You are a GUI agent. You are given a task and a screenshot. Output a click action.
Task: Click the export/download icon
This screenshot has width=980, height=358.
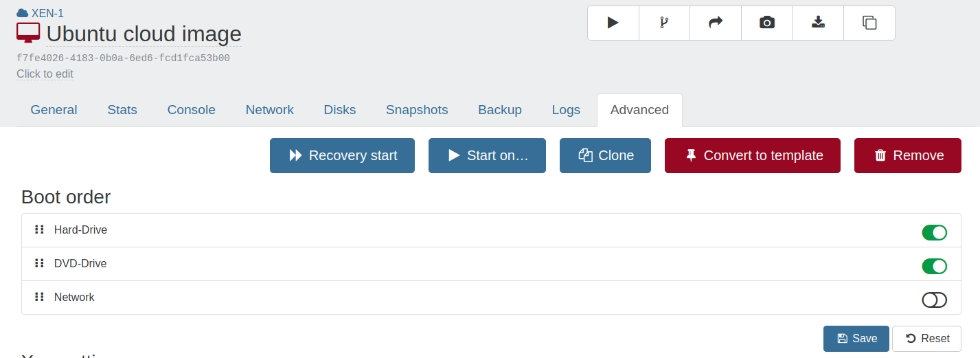[818, 23]
